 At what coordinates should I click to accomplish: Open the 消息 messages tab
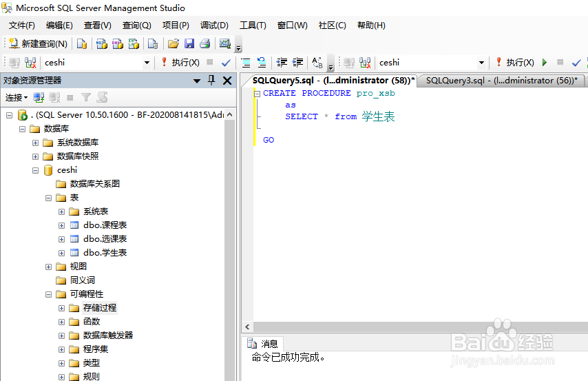[x=263, y=344]
